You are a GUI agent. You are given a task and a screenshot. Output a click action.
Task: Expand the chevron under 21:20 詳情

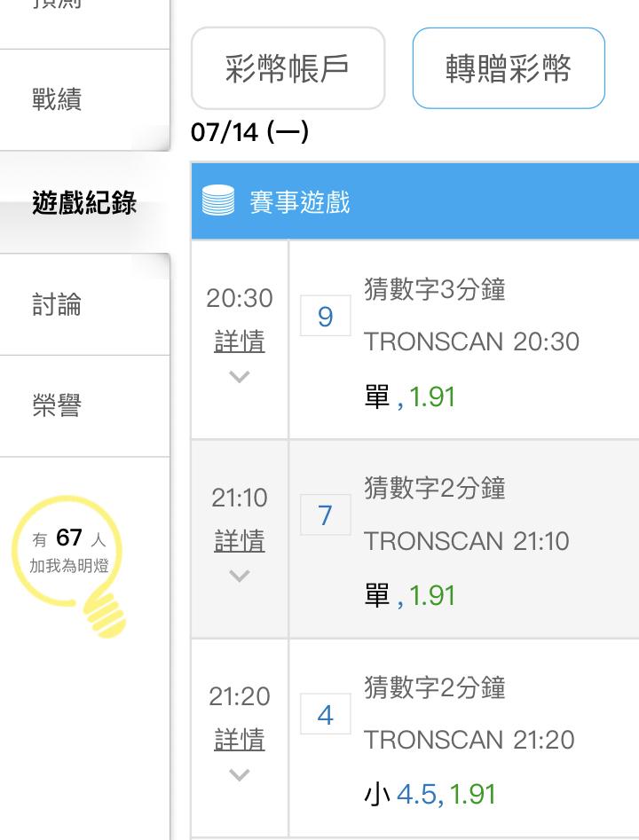click(239, 774)
